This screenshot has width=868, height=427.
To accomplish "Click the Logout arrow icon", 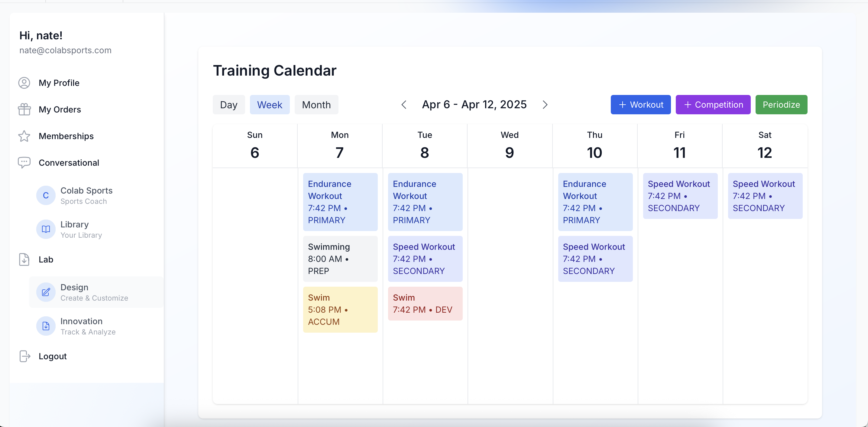I will pos(24,356).
